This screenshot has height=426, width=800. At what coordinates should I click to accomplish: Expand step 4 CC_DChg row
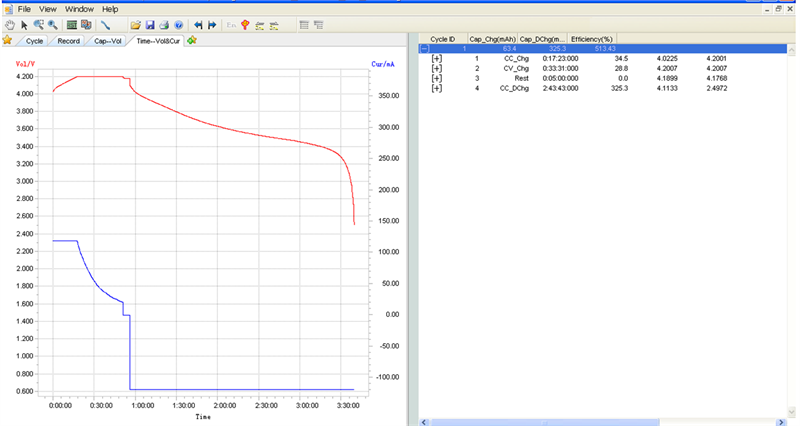click(x=437, y=88)
